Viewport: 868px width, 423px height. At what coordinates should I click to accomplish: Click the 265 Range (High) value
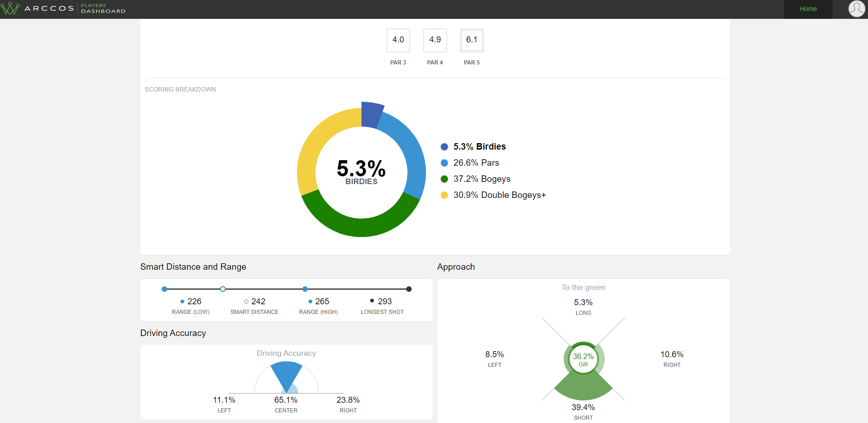click(x=322, y=301)
